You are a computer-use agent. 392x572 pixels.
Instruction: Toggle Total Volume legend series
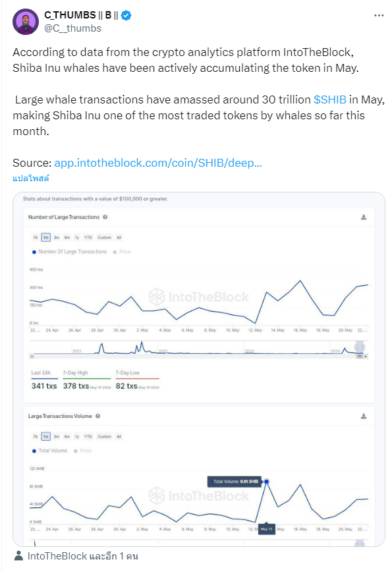pos(49,451)
